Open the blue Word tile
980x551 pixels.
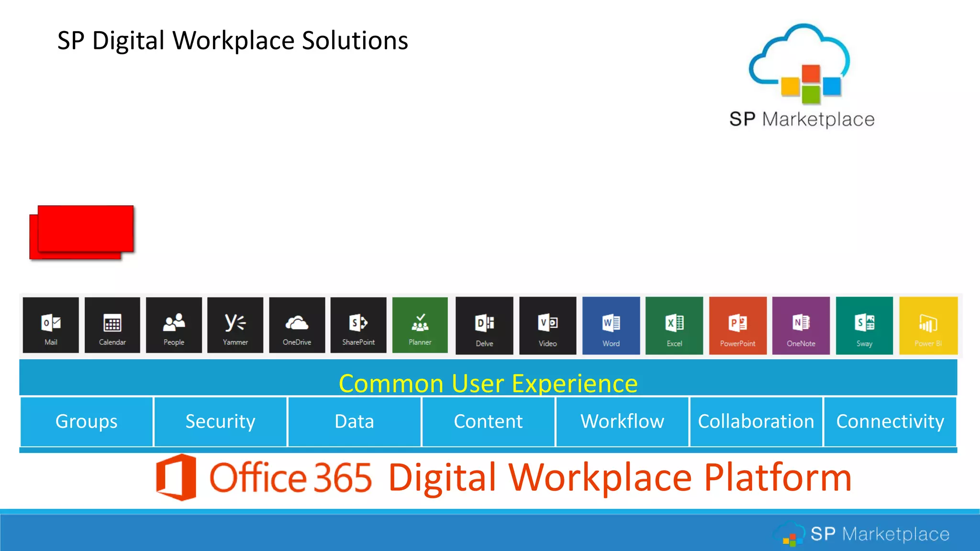611,326
